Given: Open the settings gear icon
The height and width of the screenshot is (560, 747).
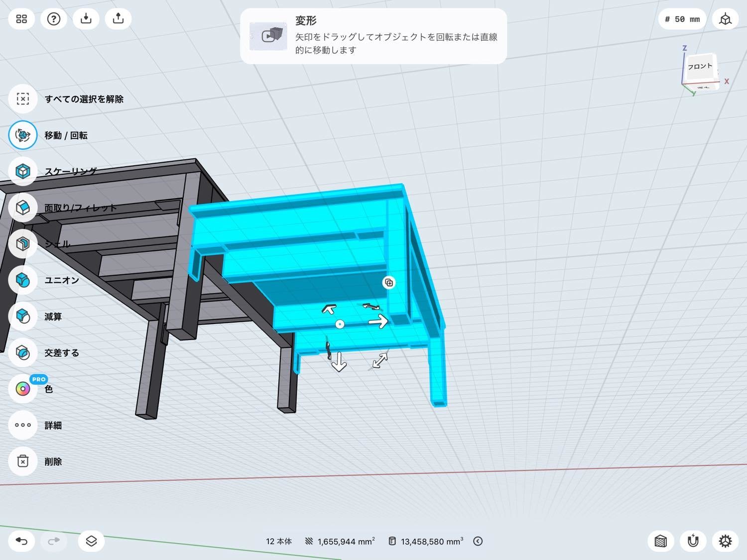Looking at the screenshot, I should click(x=725, y=541).
